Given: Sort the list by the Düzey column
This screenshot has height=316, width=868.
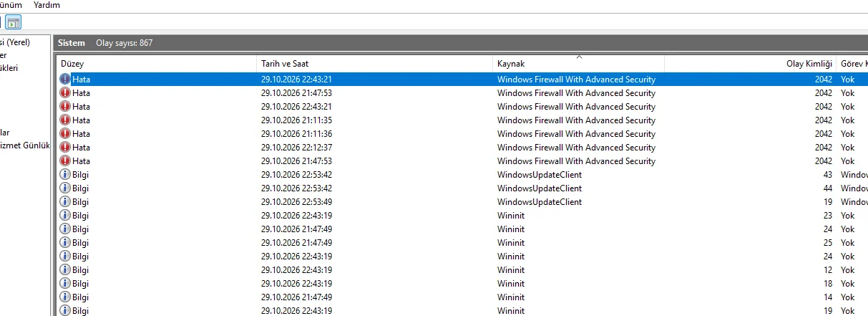Looking at the screenshot, I should (157, 64).
